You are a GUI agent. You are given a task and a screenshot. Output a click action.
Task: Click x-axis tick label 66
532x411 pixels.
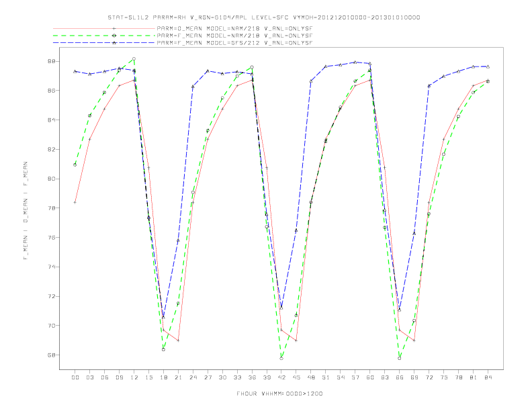(400, 377)
